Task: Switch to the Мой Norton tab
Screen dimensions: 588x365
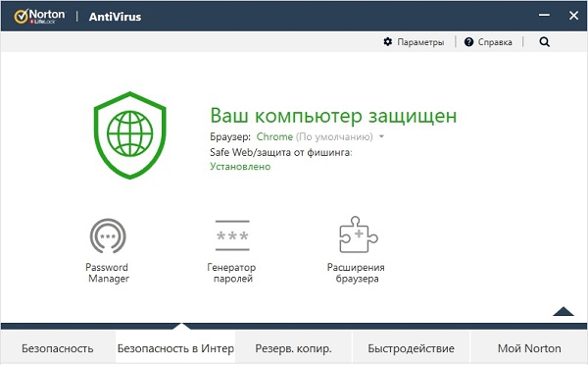Action: click(x=529, y=348)
